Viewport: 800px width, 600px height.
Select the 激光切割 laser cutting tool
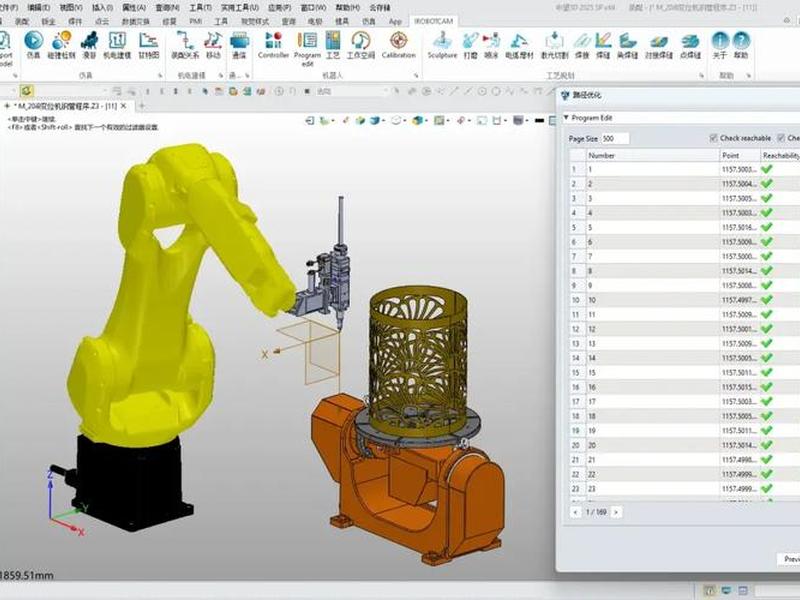pyautogui.click(x=555, y=45)
